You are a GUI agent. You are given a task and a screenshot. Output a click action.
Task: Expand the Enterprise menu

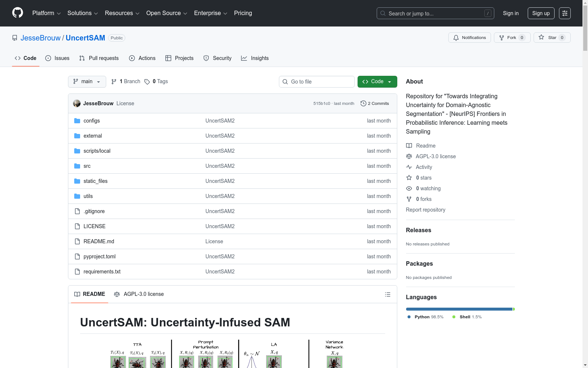point(211,13)
